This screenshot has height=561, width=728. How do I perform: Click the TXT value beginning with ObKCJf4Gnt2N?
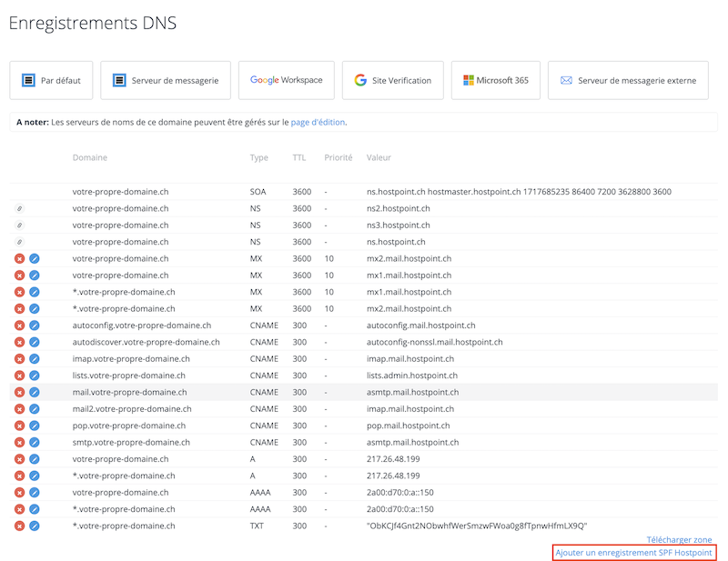(x=477, y=526)
